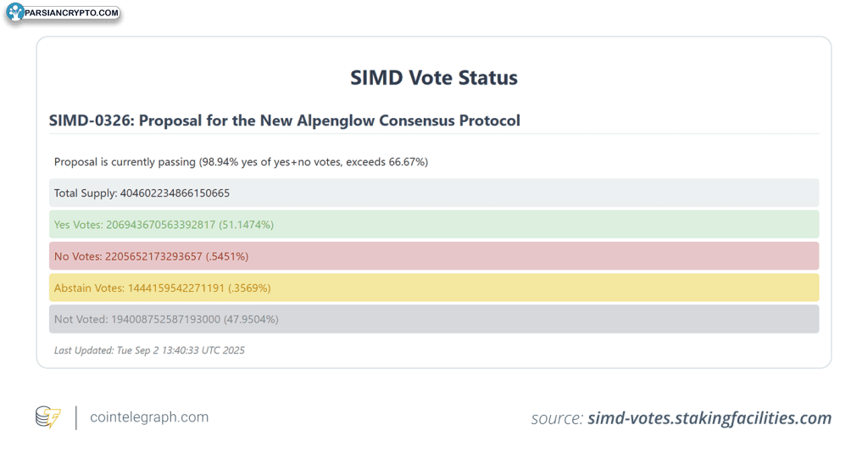Click the Cointelegraph coin-stack logo
This screenshot has height=464, width=868.
(47, 417)
